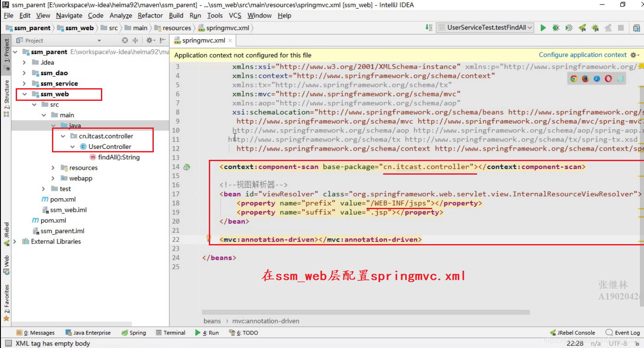The image size is (644, 348).
Task: Open in Chrome browser icon
Action: pos(574,79)
